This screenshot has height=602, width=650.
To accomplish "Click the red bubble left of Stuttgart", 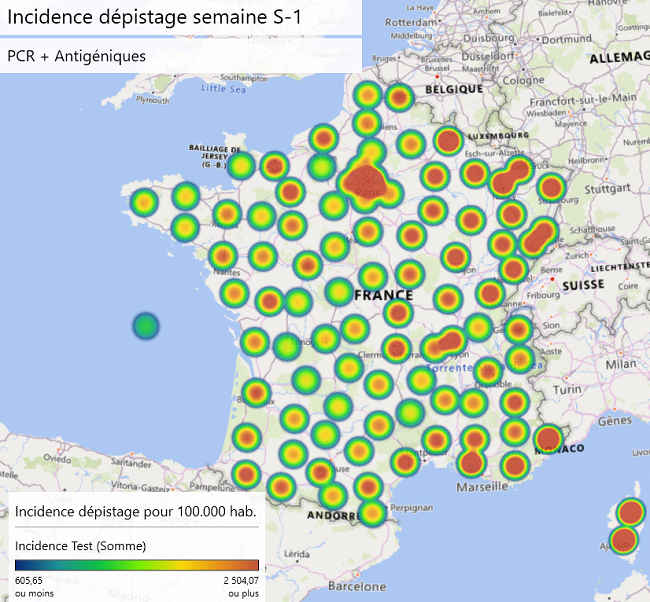I will 551,187.
